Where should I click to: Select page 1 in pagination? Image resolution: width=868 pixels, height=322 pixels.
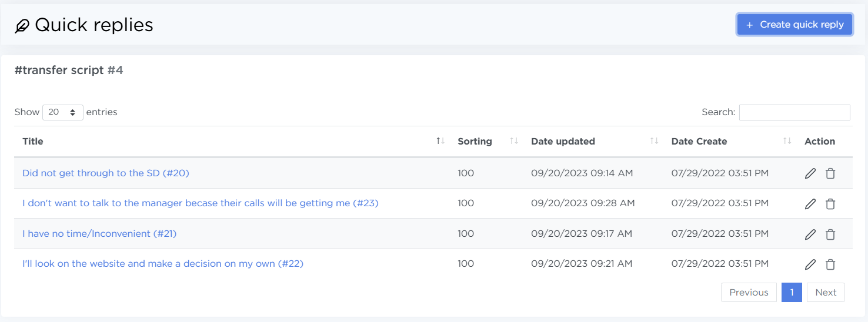[x=792, y=293]
